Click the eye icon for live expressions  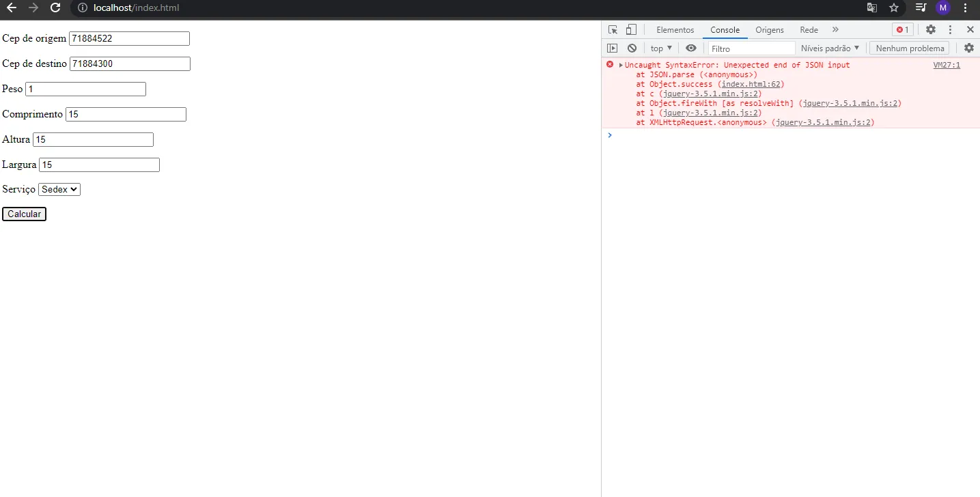tap(691, 48)
